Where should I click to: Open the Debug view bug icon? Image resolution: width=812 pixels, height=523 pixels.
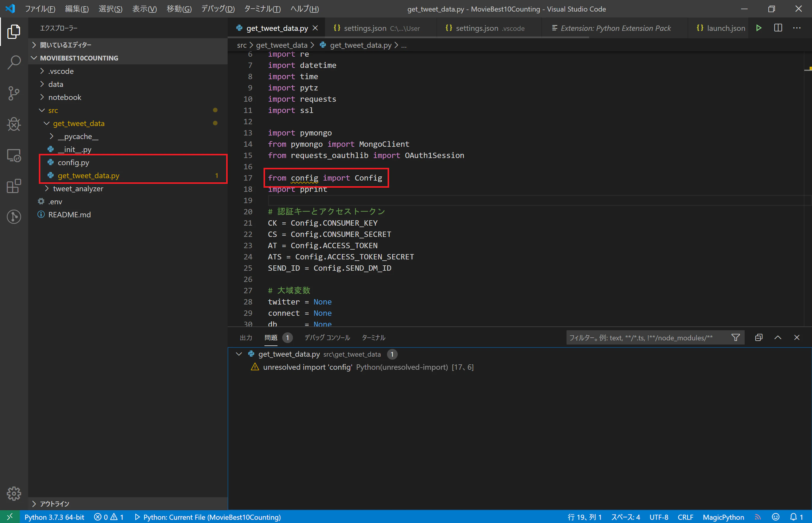14,124
